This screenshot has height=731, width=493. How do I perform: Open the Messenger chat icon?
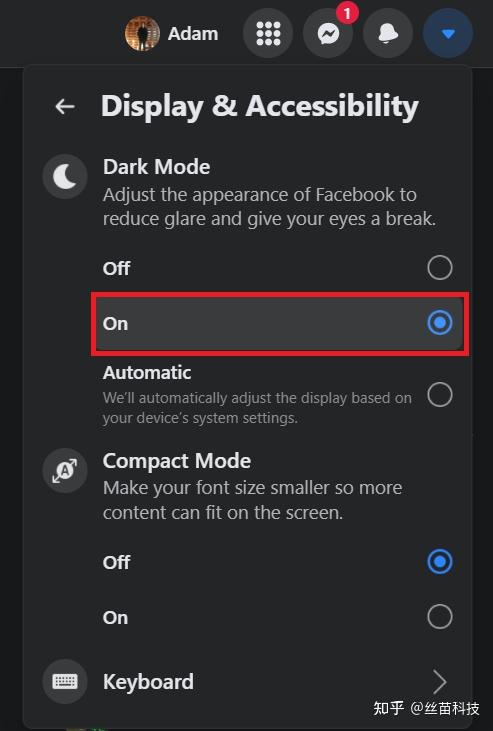tap(328, 34)
